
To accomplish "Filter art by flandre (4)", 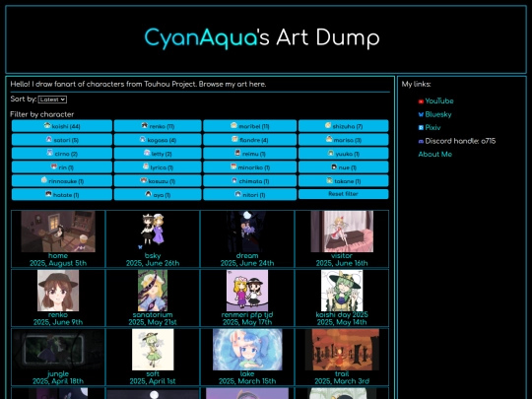I will point(249,140).
